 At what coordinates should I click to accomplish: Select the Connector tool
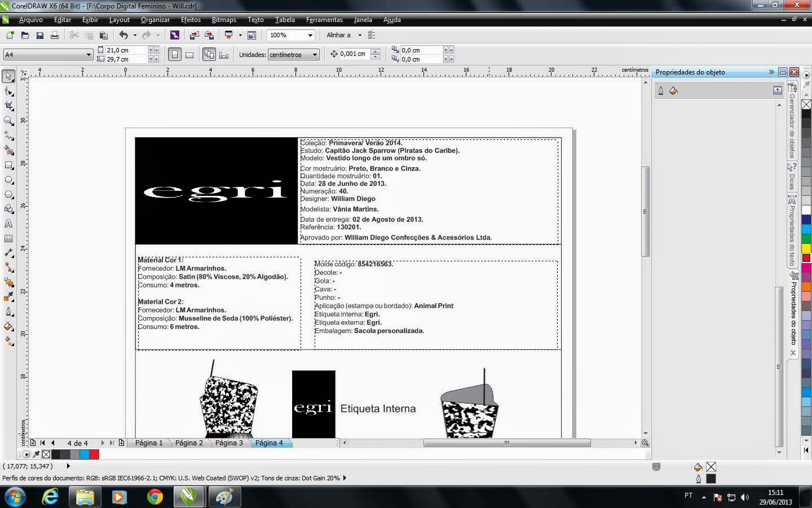(x=8, y=268)
